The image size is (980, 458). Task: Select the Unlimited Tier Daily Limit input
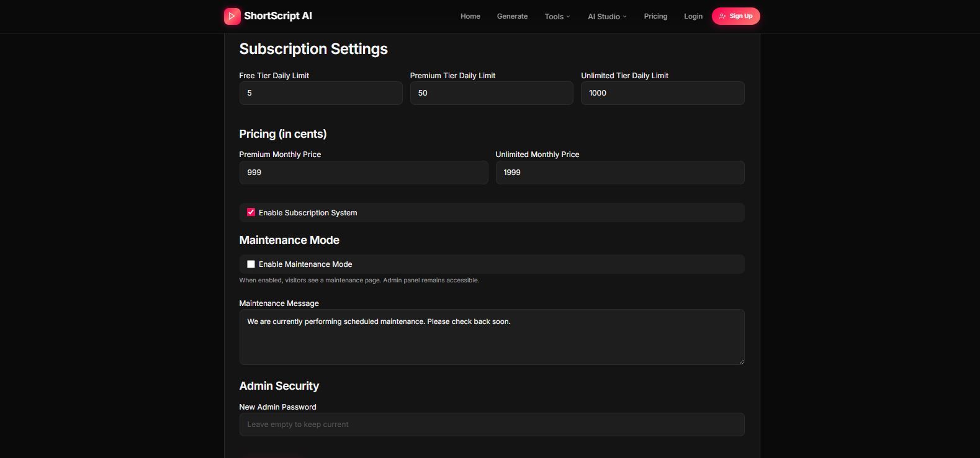662,93
